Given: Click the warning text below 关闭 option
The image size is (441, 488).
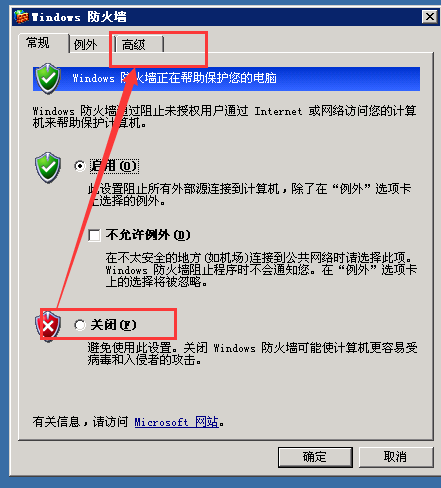Looking at the screenshot, I should 252,354.
